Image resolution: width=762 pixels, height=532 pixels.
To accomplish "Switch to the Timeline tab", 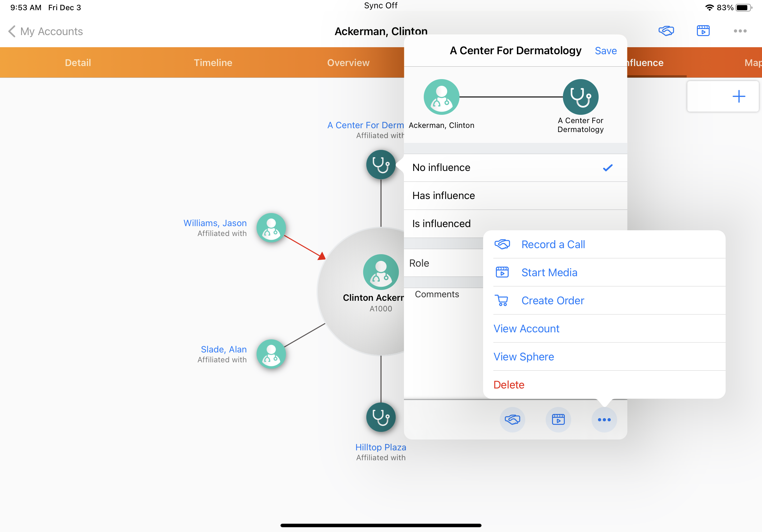I will [213, 63].
